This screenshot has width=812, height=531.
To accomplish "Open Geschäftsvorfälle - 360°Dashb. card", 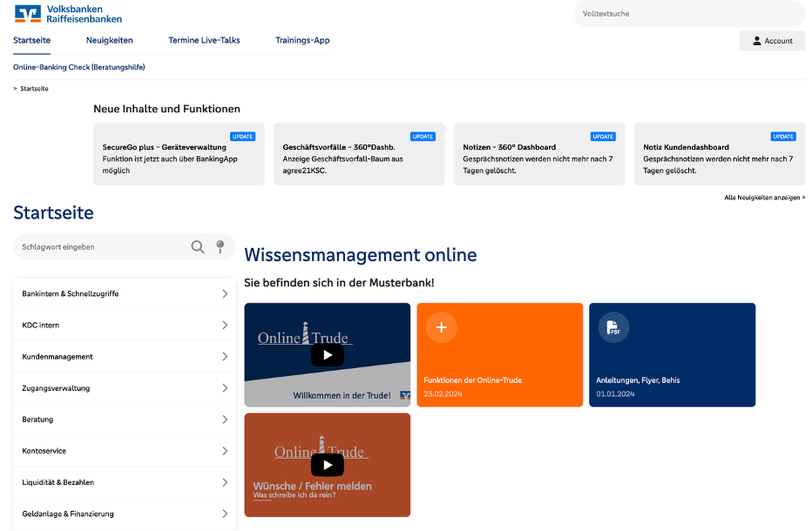I will coord(359,154).
